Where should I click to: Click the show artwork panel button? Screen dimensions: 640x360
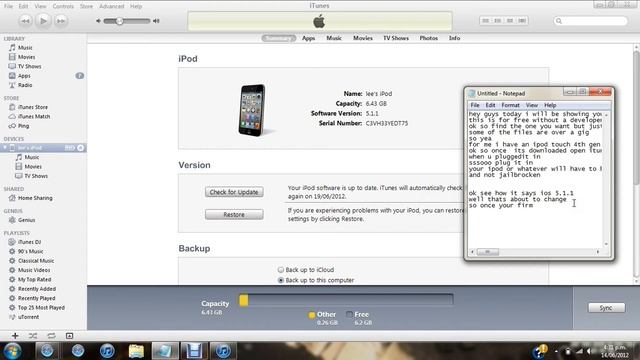pyautogui.click(x=69, y=336)
